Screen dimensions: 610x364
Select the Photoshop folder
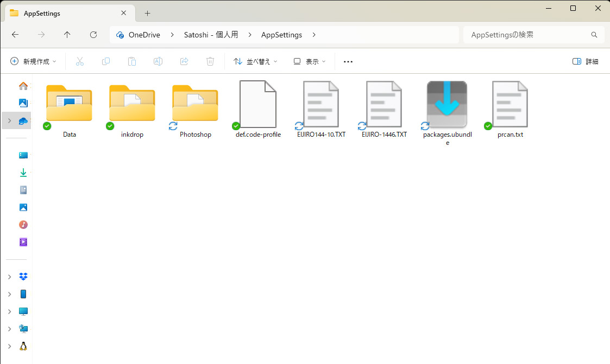(196, 110)
